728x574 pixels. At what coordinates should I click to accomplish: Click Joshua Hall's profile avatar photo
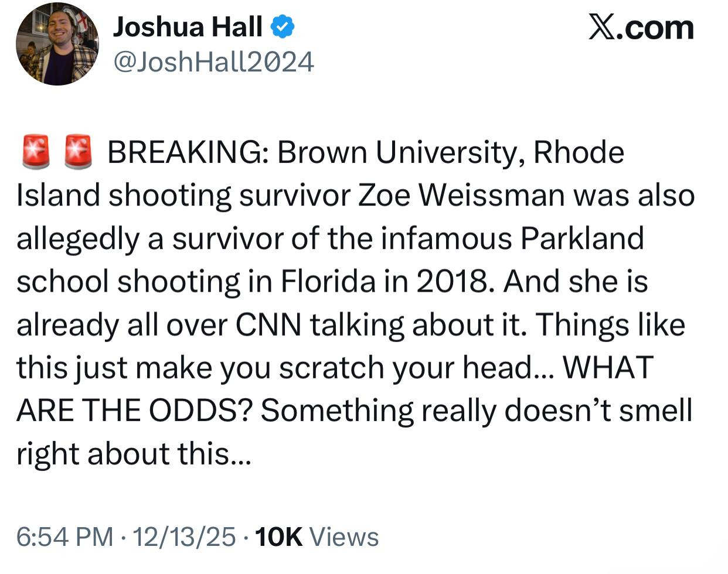57,45
